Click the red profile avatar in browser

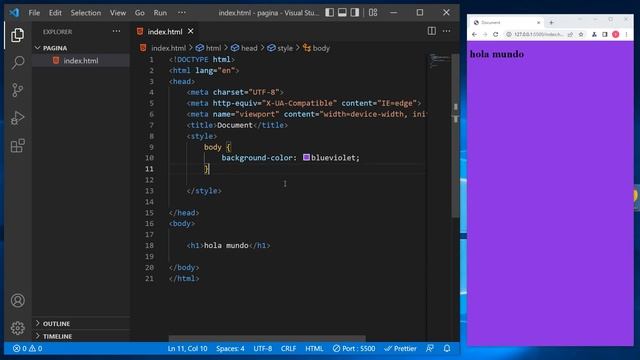tap(616, 35)
